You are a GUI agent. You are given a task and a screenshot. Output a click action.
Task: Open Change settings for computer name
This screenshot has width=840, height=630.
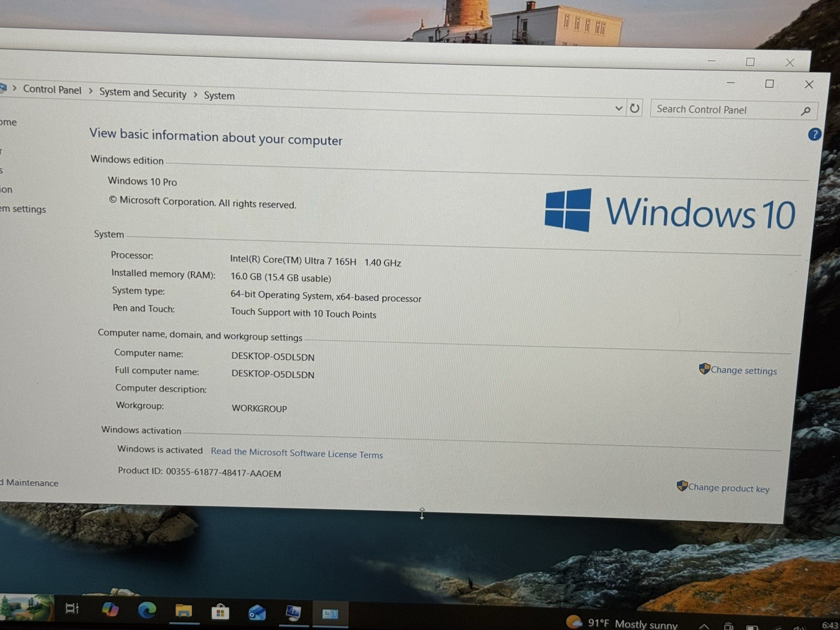743,370
